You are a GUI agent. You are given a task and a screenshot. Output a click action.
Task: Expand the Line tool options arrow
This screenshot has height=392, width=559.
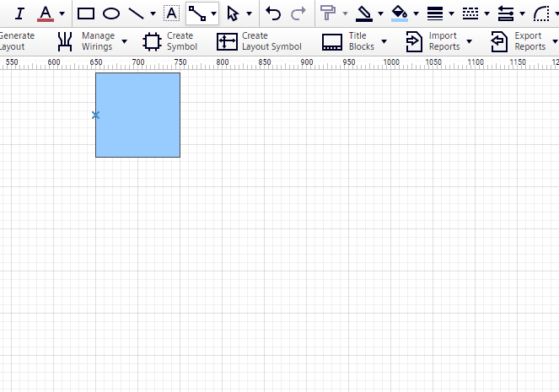pos(153,13)
